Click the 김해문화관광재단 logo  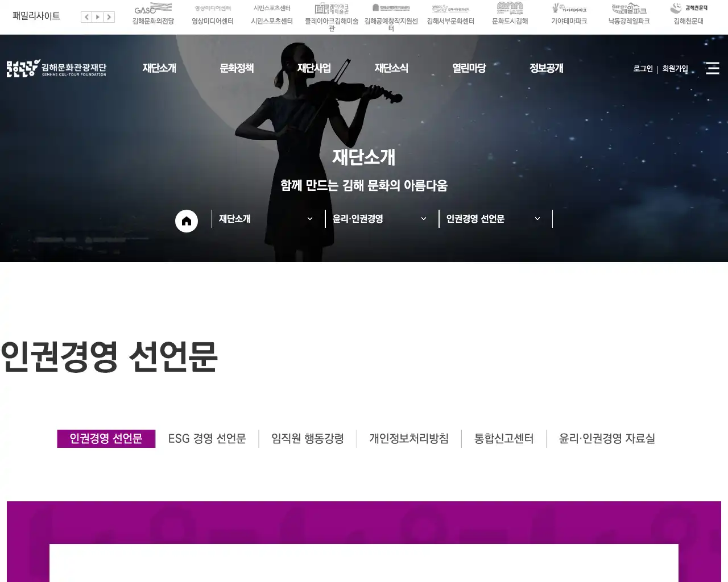(57, 68)
